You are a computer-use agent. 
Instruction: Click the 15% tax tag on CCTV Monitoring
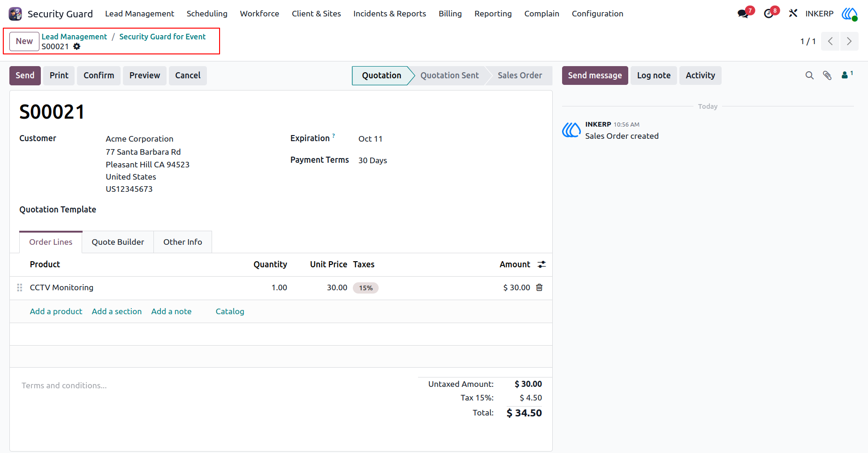tap(365, 288)
